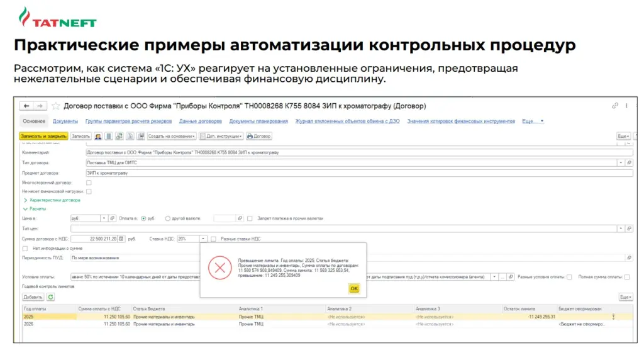
Task: Open table Еще dropdown above limits grid
Action: point(626,296)
